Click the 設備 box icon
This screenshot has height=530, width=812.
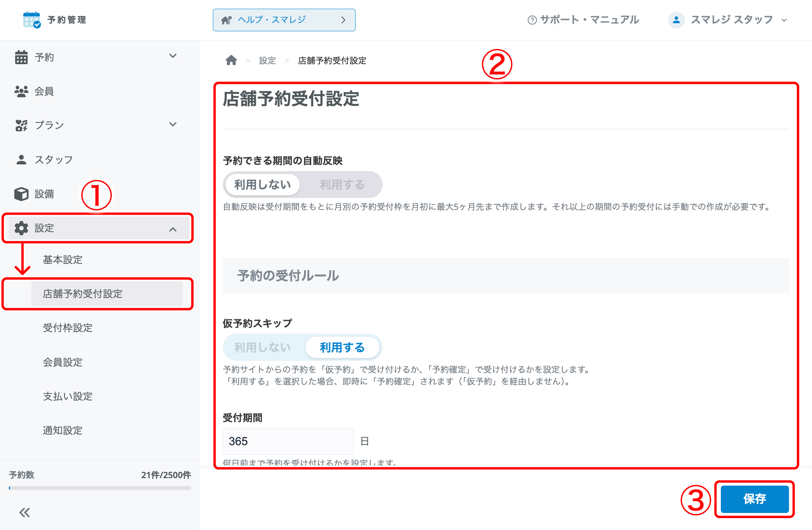[21, 194]
